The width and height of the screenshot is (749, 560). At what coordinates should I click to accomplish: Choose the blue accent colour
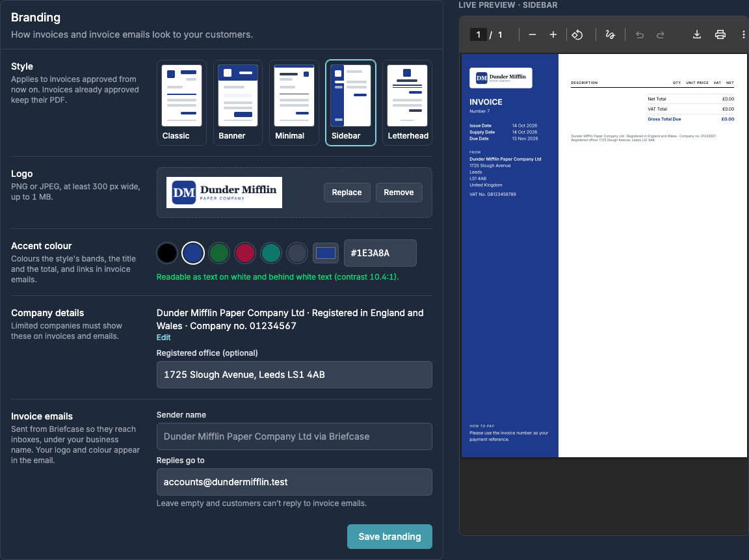click(193, 253)
